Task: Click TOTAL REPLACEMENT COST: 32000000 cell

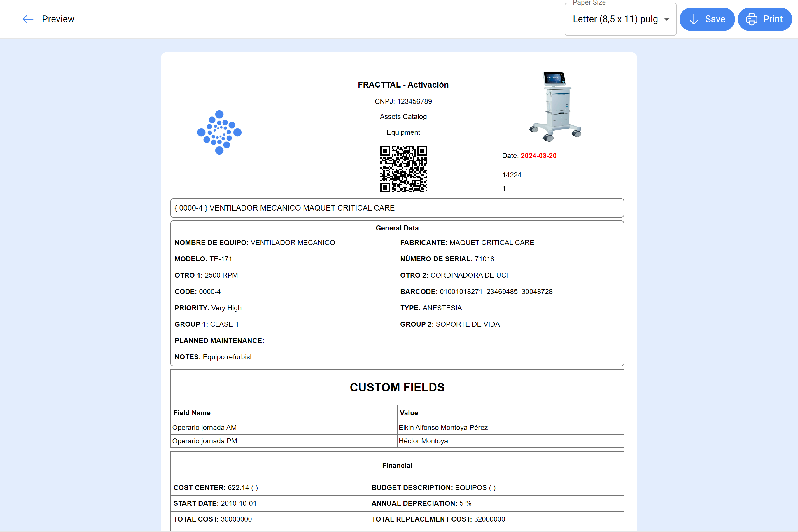Action: (496, 519)
